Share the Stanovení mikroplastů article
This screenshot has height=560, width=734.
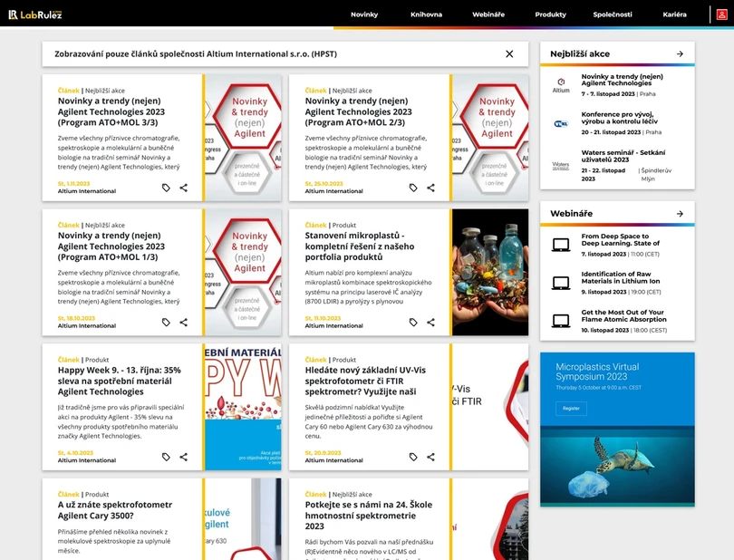coord(431,322)
